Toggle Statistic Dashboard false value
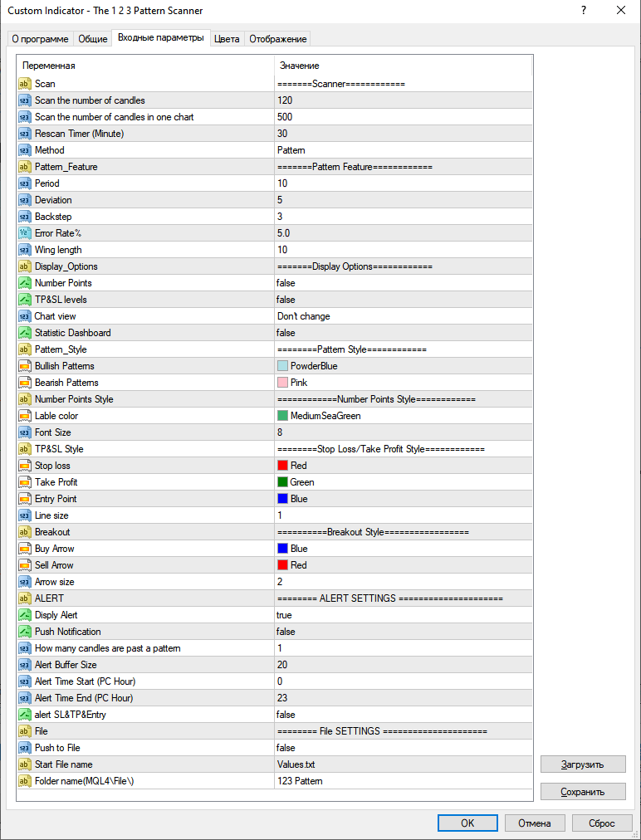 tap(403, 333)
